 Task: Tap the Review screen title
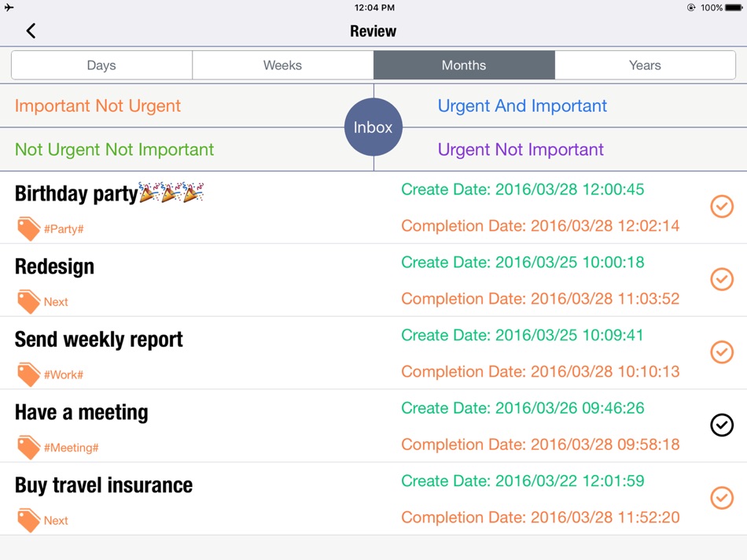coord(373,31)
